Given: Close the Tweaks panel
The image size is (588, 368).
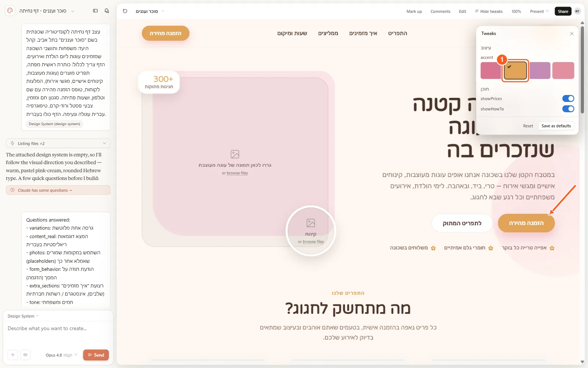Looking at the screenshot, I should (x=571, y=33).
